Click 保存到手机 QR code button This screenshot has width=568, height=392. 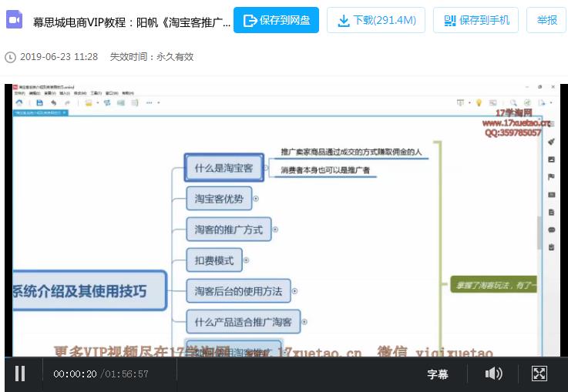[x=476, y=20]
